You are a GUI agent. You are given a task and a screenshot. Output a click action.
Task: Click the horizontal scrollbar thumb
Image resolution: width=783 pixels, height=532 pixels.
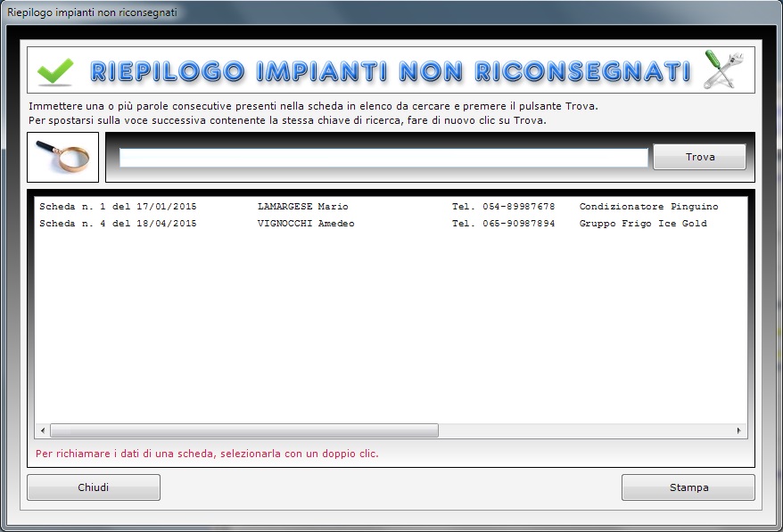tap(244, 430)
